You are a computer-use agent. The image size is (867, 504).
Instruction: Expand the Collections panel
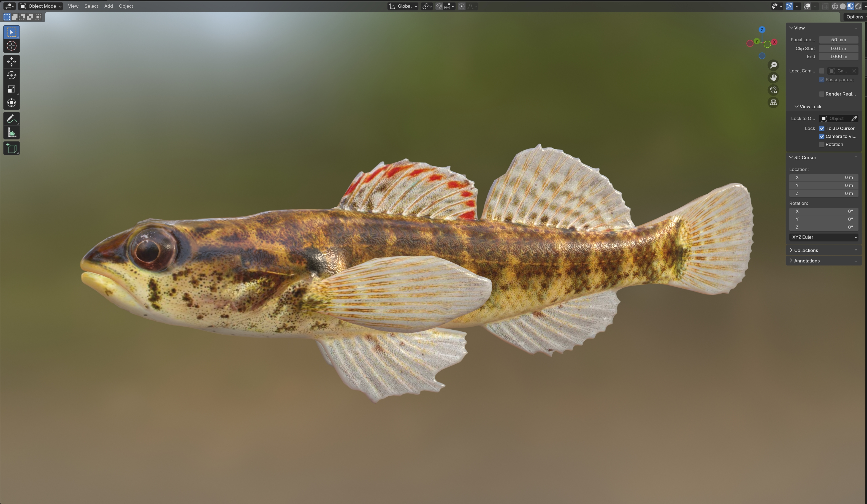point(806,250)
